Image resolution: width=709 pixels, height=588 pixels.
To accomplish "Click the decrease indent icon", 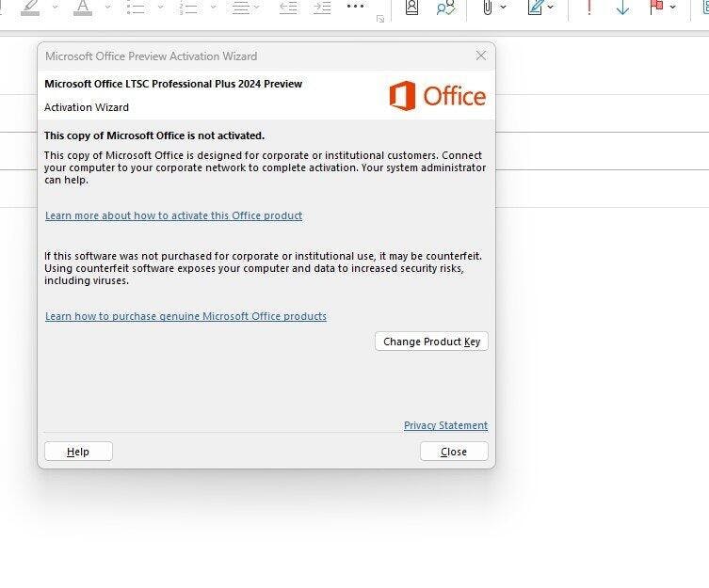I will coord(289,7).
